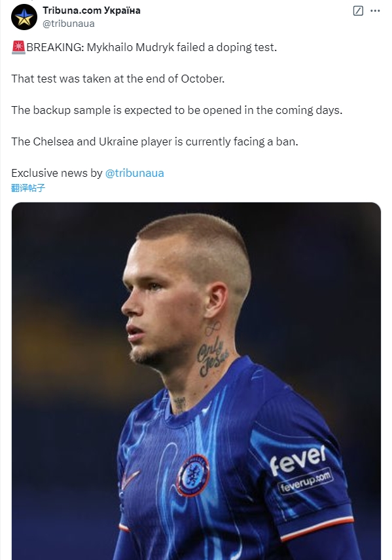Viewport: 392px width, 560px height.
Task: Click the Grok slash-square icon
Action: [358, 10]
